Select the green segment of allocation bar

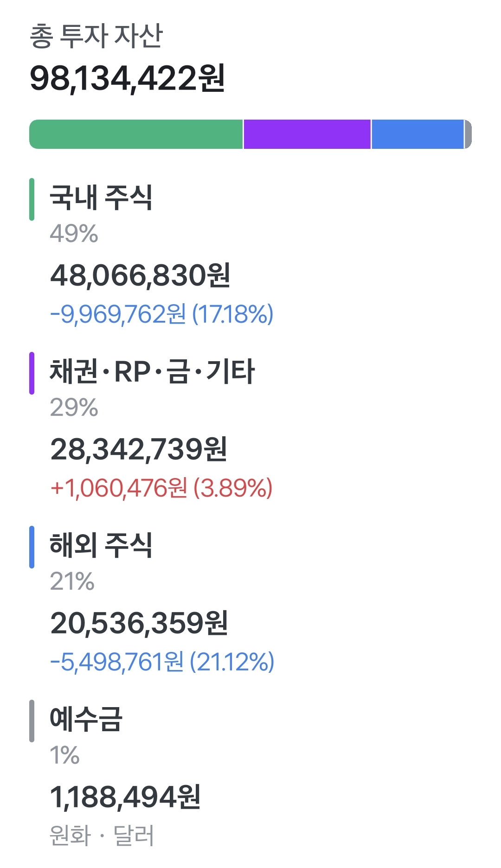pos(136,134)
